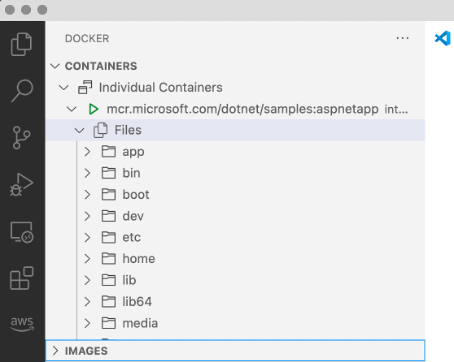Select the 'lib64' folder name
454x362 pixels.
[x=137, y=302]
